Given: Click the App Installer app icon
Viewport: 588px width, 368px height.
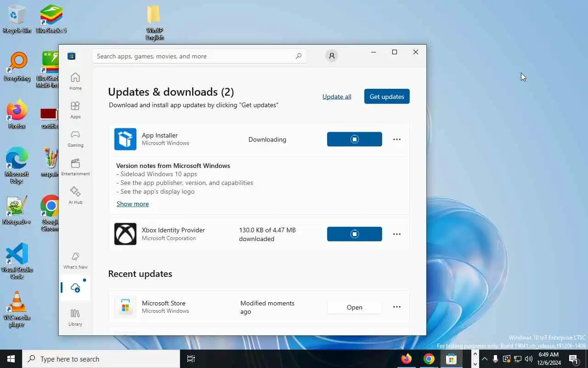Looking at the screenshot, I should point(125,139).
